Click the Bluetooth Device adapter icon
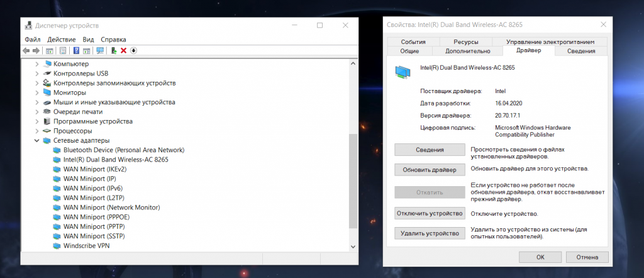Viewport: 644px width, 278px height. [x=56, y=150]
